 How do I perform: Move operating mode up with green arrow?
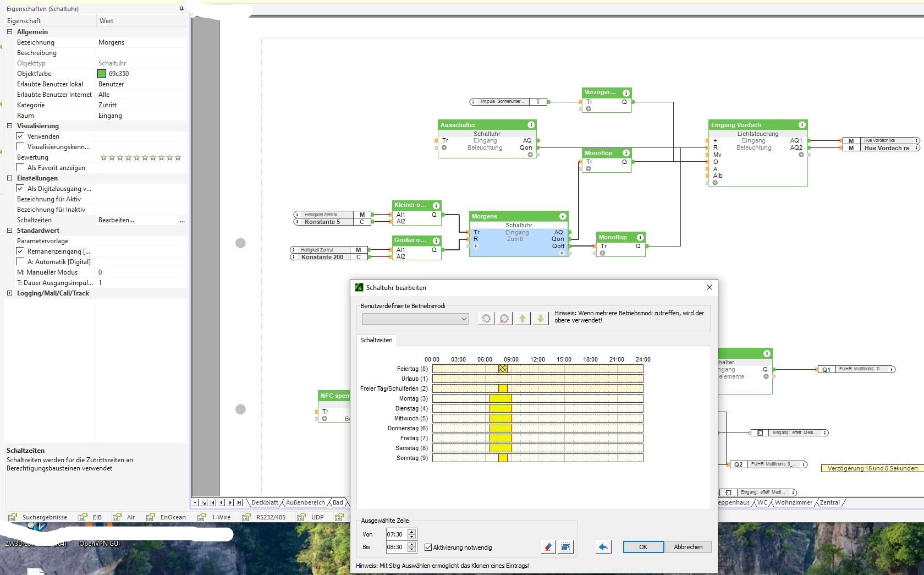click(x=522, y=319)
